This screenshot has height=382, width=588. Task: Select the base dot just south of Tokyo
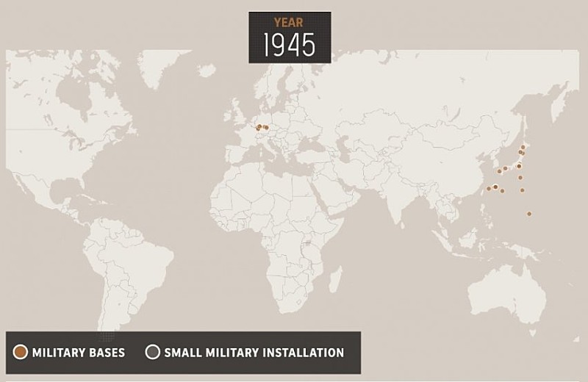[x=520, y=177]
